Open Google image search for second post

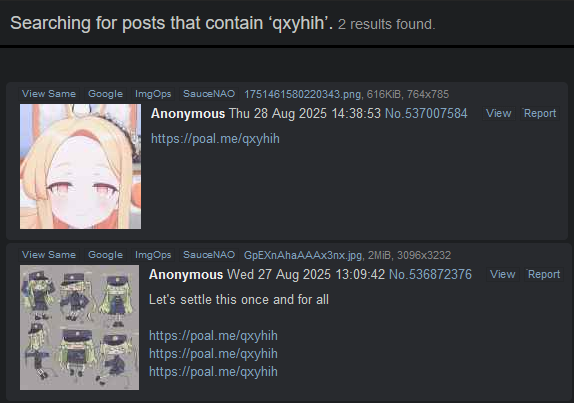(105, 255)
